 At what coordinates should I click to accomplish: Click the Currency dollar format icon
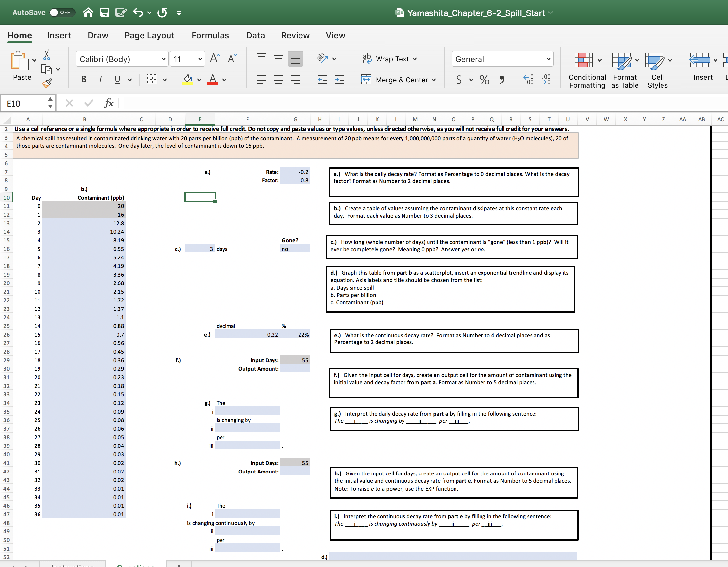(459, 80)
